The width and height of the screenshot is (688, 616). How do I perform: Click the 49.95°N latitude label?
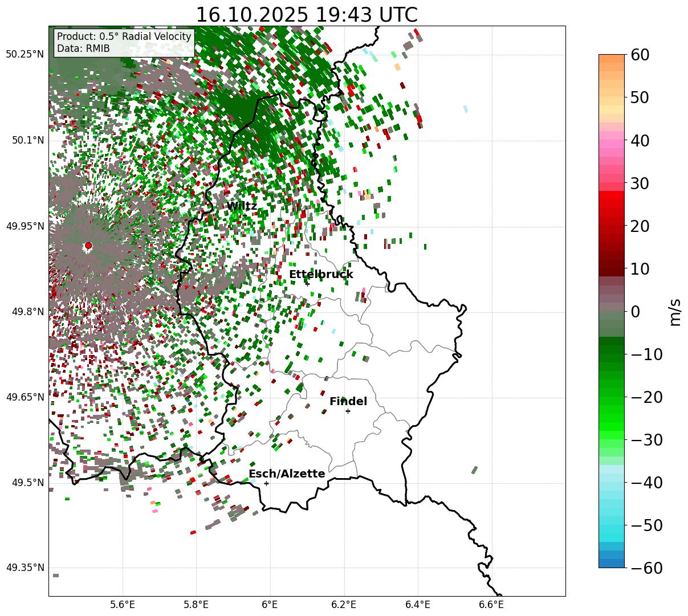[x=25, y=226]
